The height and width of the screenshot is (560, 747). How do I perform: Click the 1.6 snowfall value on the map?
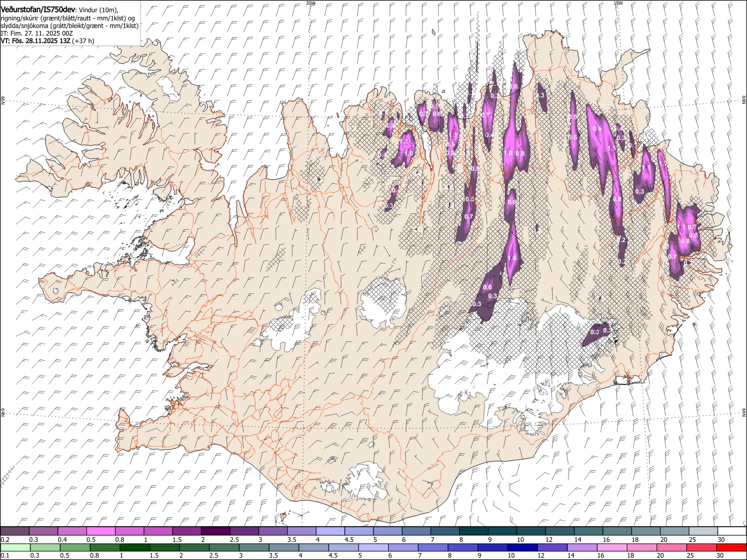coord(512,258)
